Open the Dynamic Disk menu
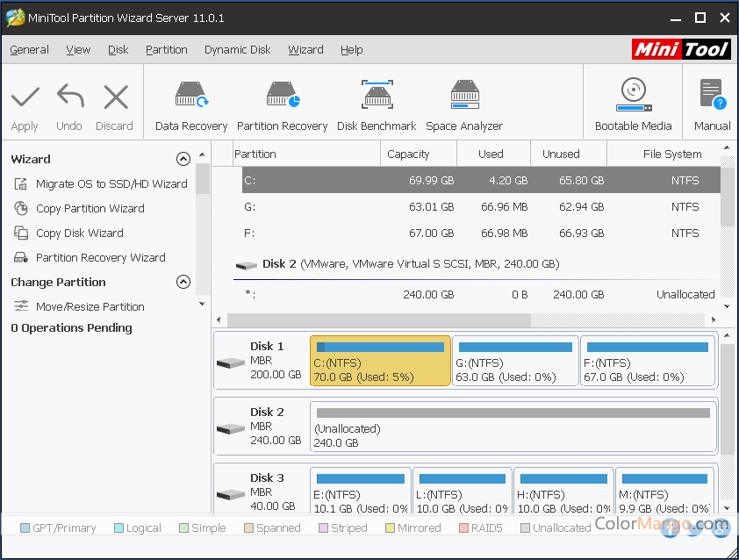The height and width of the screenshot is (560, 739). pos(237,49)
